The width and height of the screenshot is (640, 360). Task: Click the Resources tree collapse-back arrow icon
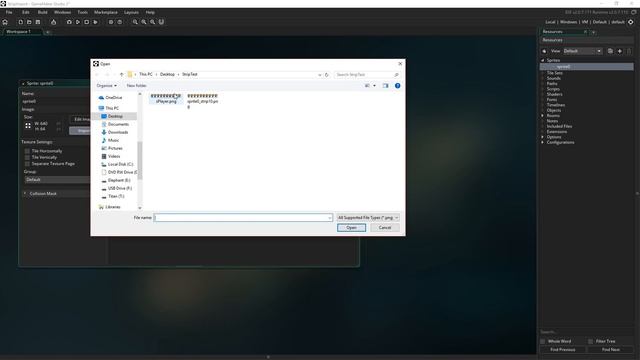544,51
